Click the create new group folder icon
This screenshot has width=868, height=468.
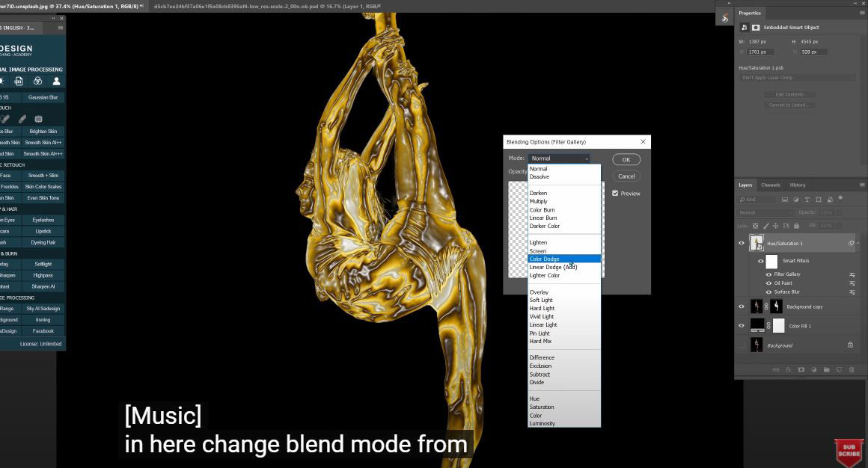point(826,369)
